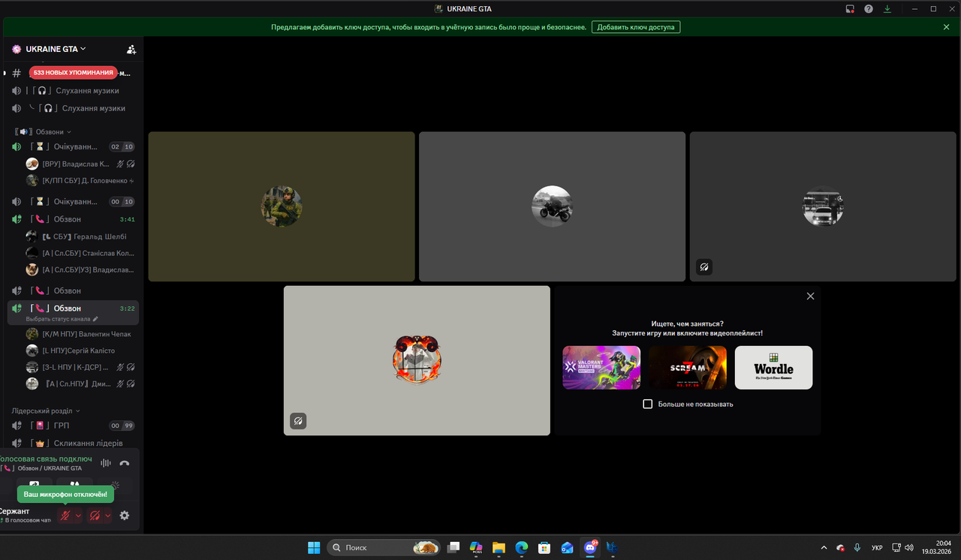Launch the Valorant Masters activity thumbnail

(601, 368)
